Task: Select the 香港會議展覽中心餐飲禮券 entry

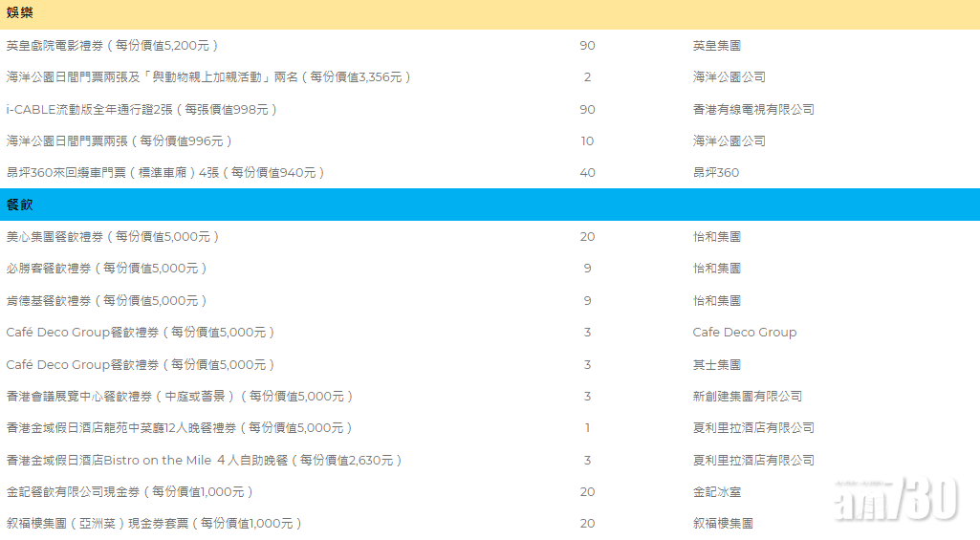Action: click(x=180, y=396)
